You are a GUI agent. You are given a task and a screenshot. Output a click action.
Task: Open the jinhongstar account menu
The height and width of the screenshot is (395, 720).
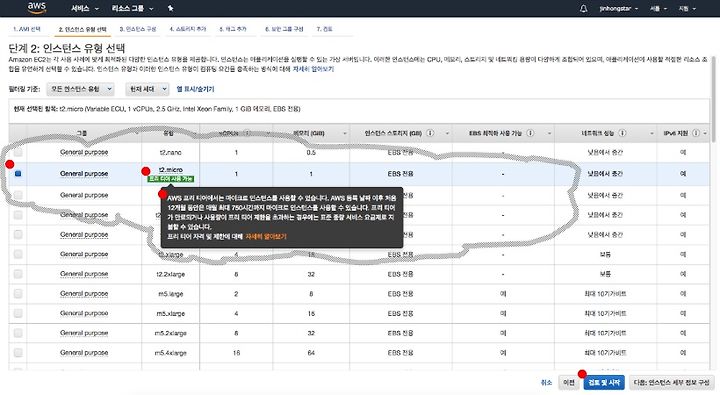point(618,8)
